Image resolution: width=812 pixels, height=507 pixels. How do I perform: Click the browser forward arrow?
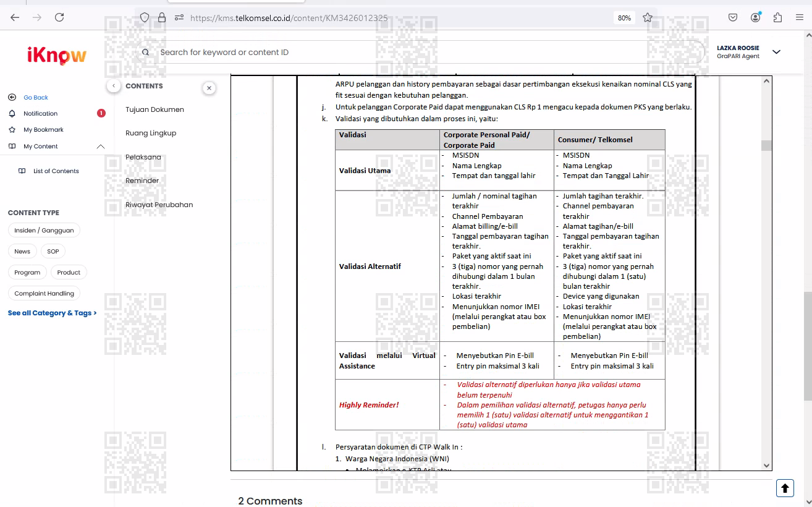[37, 17]
